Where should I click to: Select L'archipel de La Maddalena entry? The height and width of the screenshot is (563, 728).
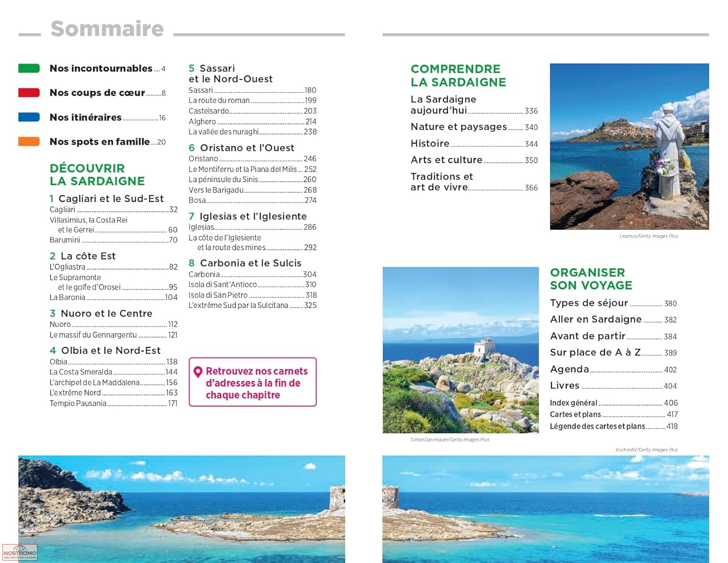click(114, 382)
